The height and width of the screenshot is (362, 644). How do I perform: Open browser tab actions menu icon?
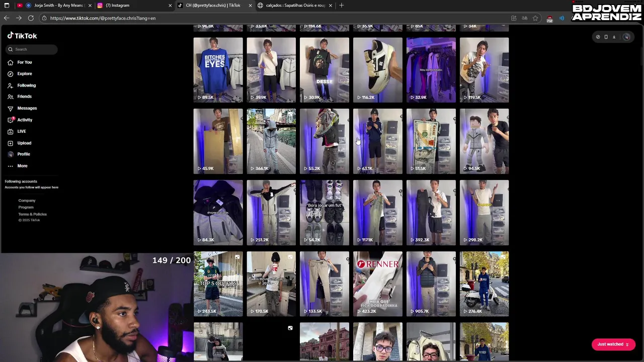pyautogui.click(x=7, y=6)
